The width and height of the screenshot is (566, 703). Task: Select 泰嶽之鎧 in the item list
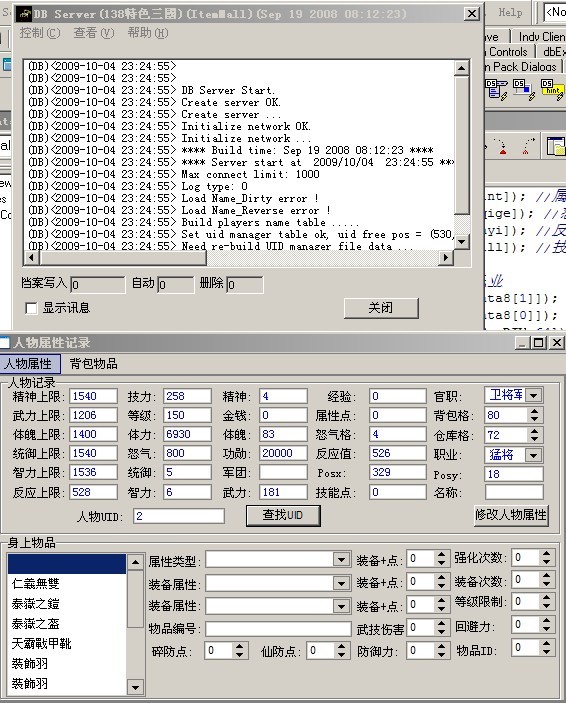36,603
